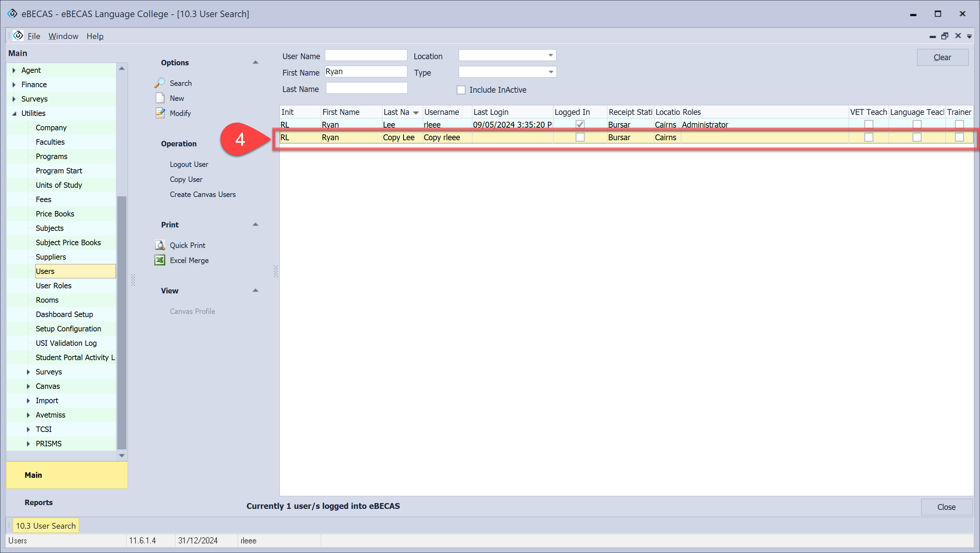Collapse the Print section arrow
Viewport: 980px width, 553px height.
pos(255,224)
